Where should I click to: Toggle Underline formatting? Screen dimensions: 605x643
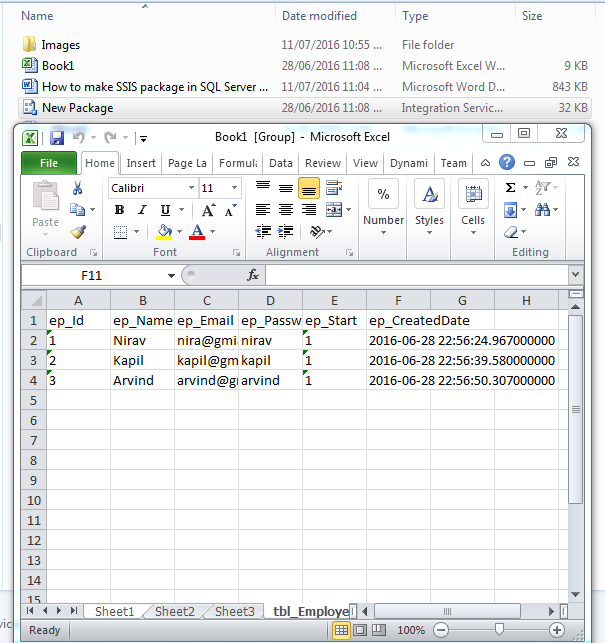click(165, 210)
